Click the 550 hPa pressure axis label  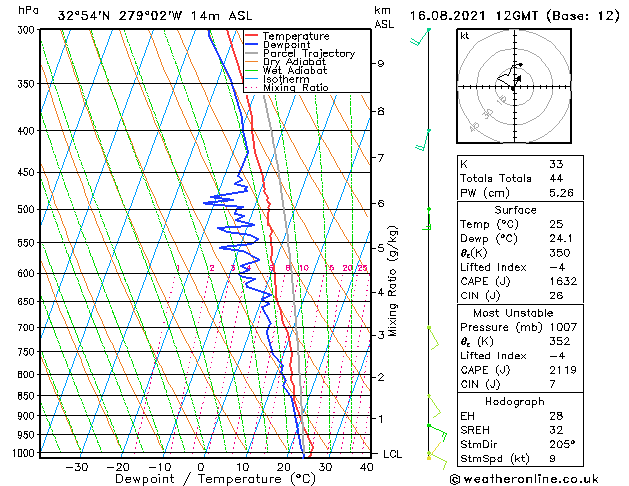(x=28, y=243)
